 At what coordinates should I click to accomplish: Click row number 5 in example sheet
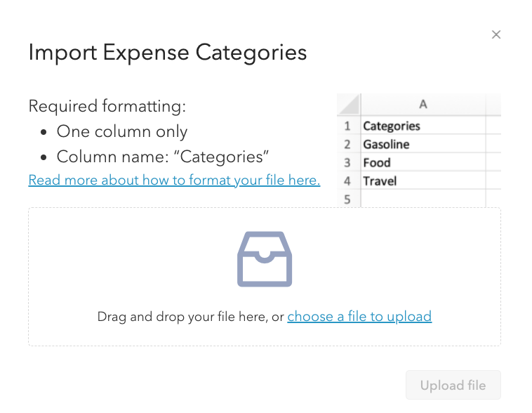(347, 199)
